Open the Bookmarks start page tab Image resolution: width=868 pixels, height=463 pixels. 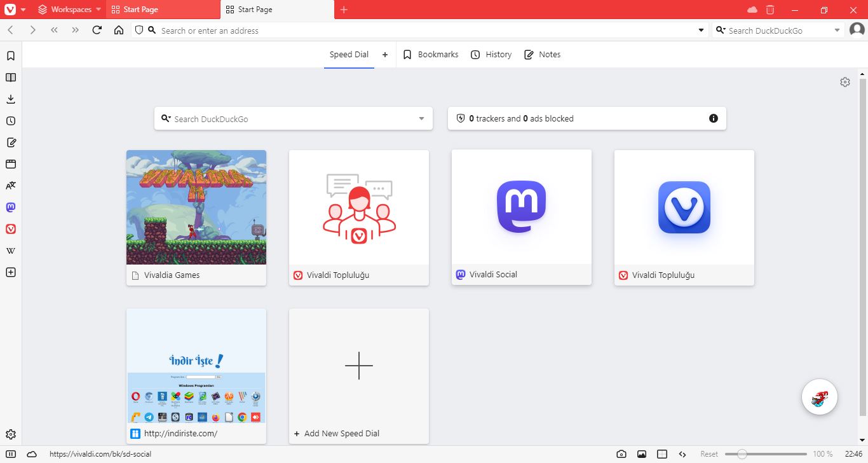pos(430,55)
